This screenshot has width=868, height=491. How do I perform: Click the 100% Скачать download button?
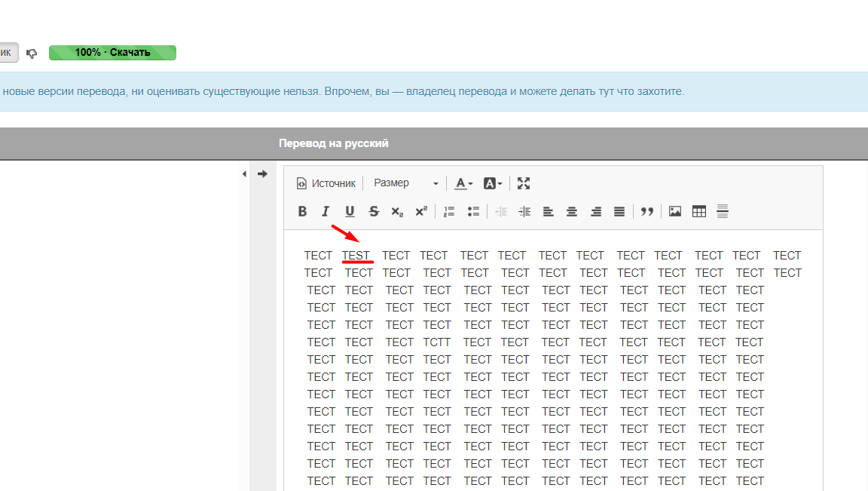112,53
